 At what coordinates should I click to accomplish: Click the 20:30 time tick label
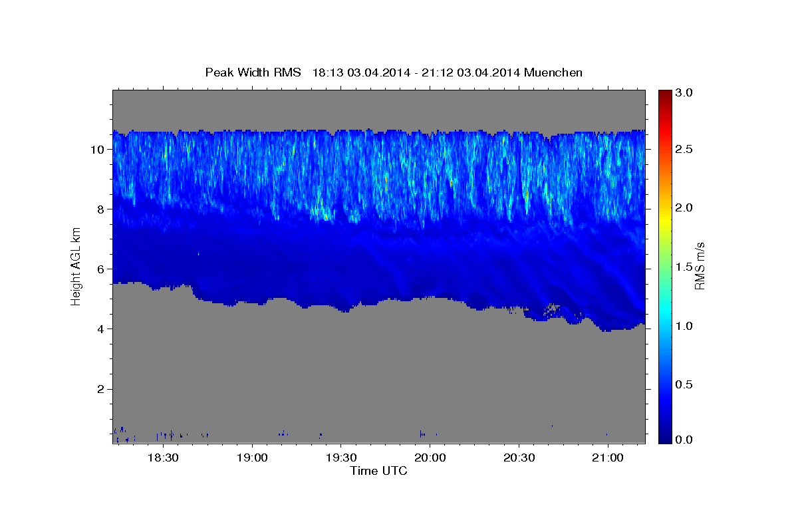point(518,458)
